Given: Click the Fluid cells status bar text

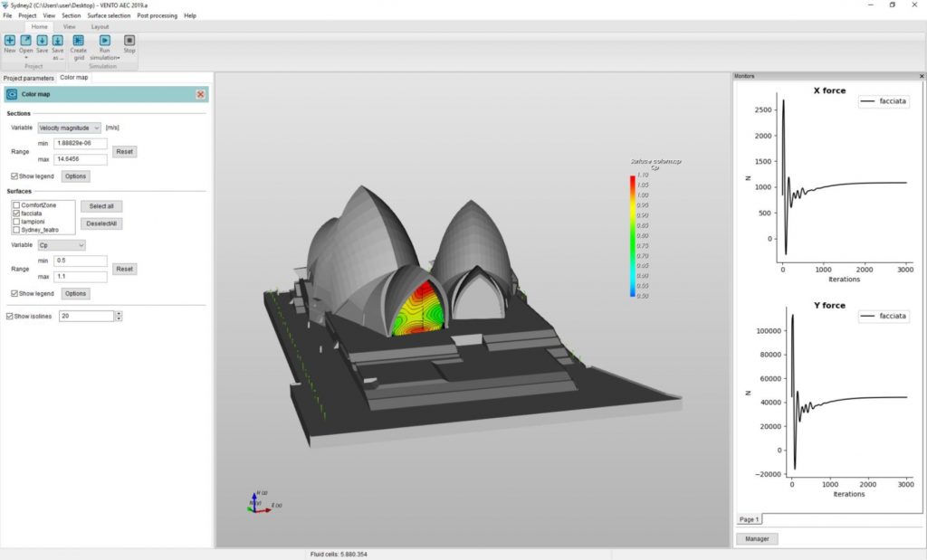Looking at the screenshot, I should [x=339, y=554].
